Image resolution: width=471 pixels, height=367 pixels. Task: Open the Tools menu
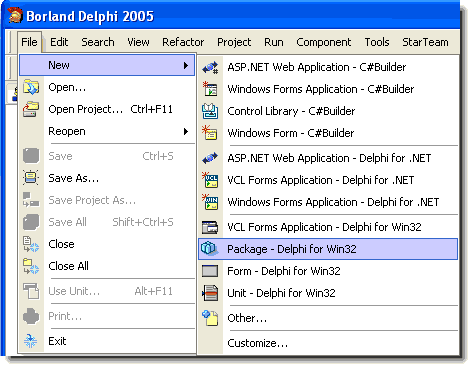[x=377, y=42]
